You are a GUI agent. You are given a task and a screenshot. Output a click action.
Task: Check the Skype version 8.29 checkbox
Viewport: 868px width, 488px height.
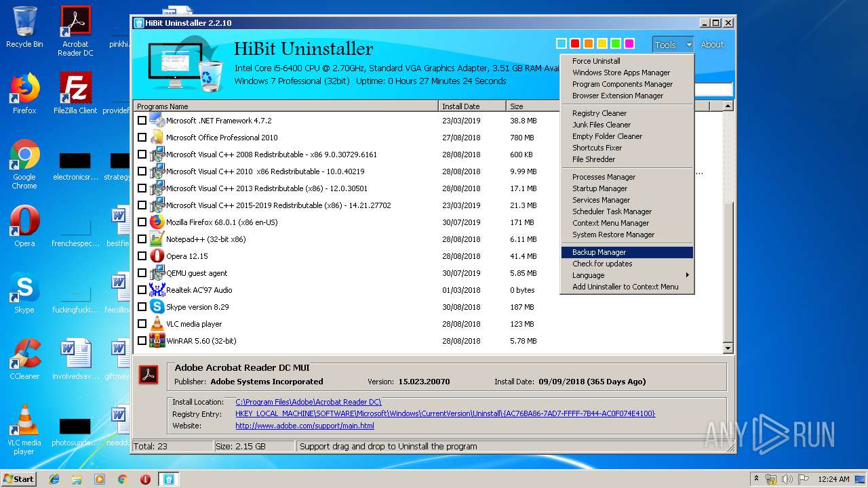[142, 306]
